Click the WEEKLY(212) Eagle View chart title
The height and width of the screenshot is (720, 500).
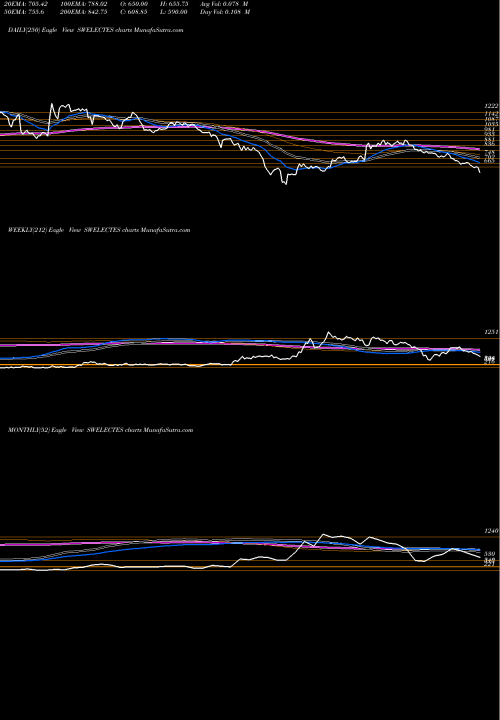(x=99, y=230)
